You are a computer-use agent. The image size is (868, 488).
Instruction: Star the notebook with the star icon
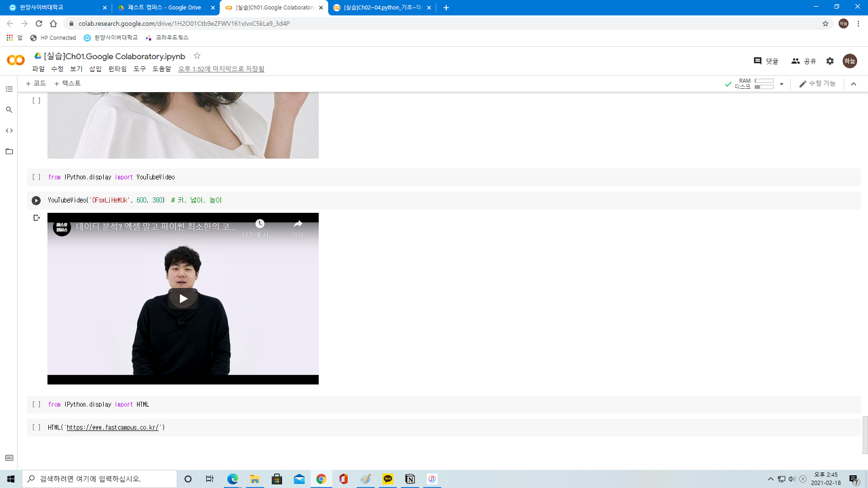[x=197, y=56]
